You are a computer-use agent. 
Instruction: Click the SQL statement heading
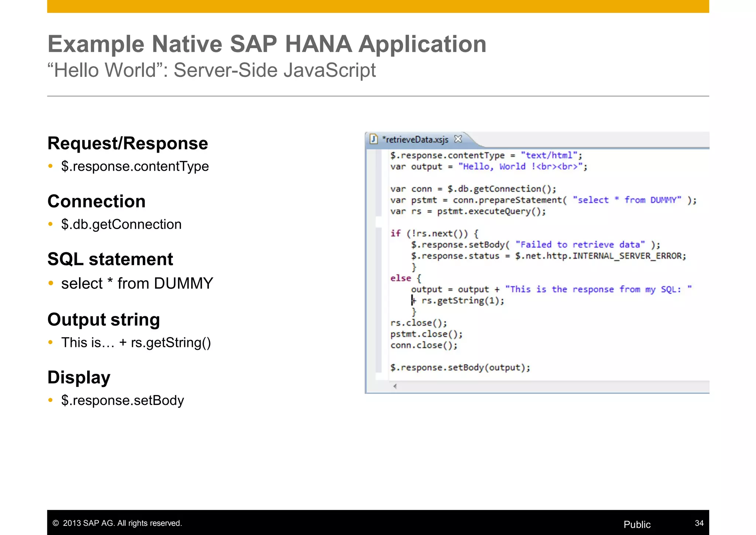click(110, 259)
